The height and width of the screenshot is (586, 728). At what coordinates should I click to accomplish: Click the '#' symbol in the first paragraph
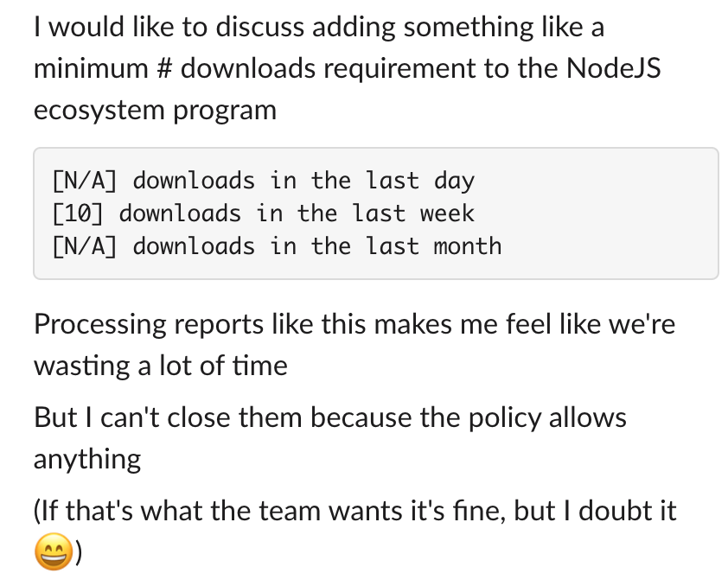(x=164, y=68)
